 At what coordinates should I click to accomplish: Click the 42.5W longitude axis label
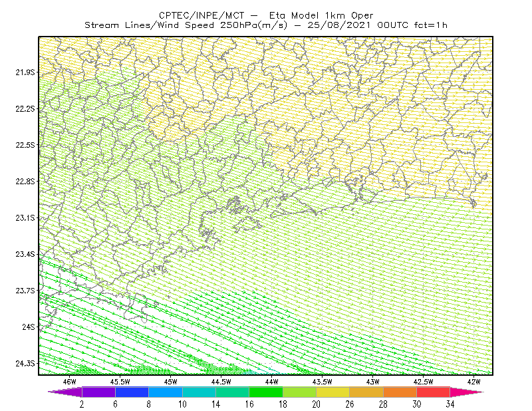pos(424,382)
